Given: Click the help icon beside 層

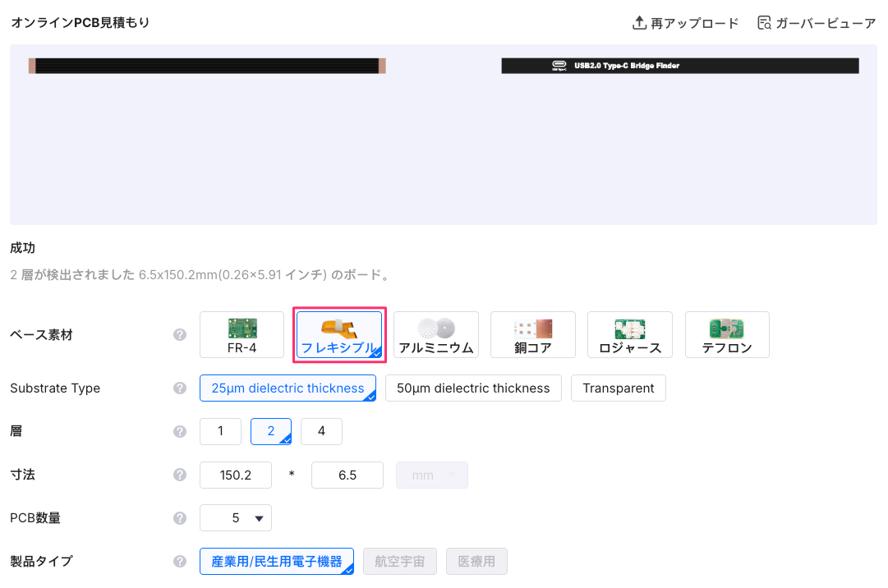Looking at the screenshot, I should click(x=180, y=431).
